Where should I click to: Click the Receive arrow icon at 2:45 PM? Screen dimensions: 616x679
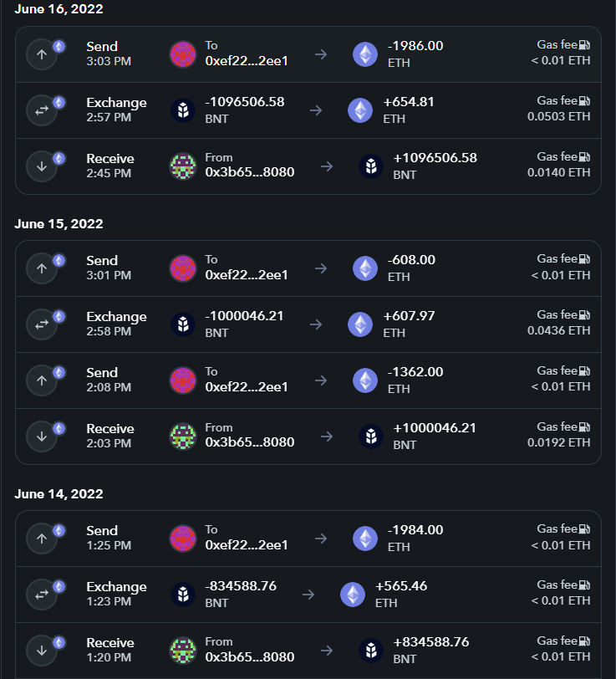click(x=42, y=166)
